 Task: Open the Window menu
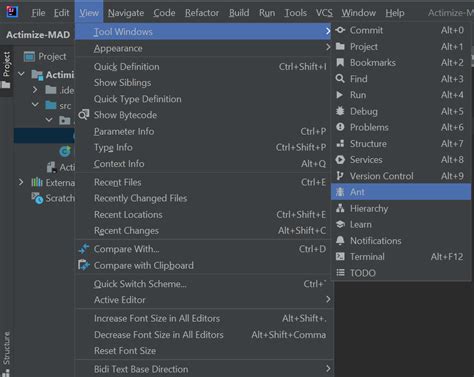358,13
